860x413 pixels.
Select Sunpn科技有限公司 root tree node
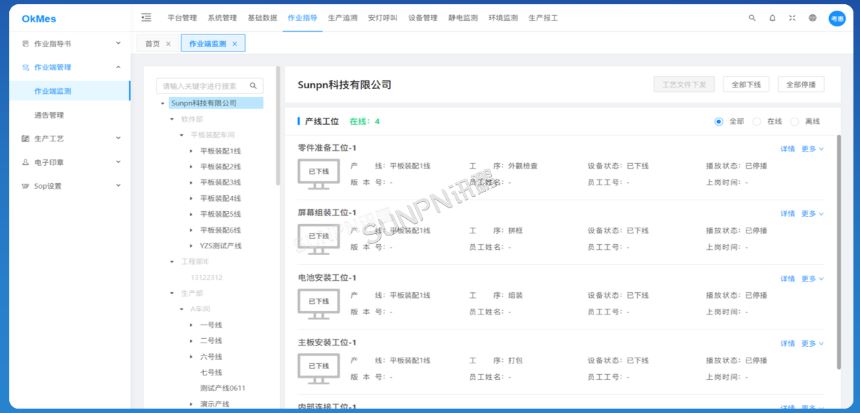point(216,103)
